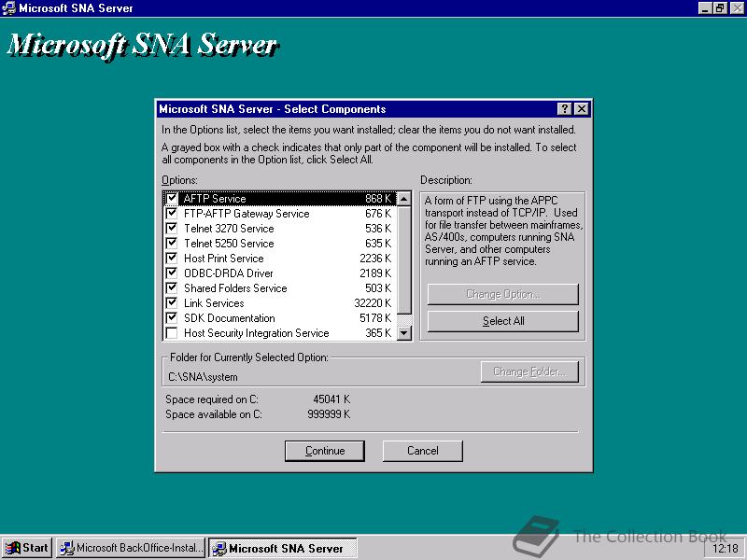The image size is (747, 560).
Task: Click the Cancel button
Action: (x=423, y=451)
